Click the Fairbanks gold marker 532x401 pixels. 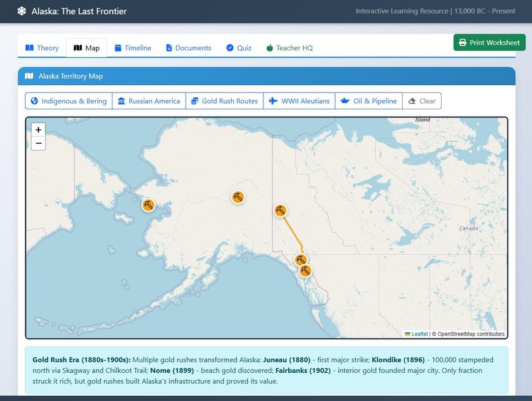(x=238, y=197)
